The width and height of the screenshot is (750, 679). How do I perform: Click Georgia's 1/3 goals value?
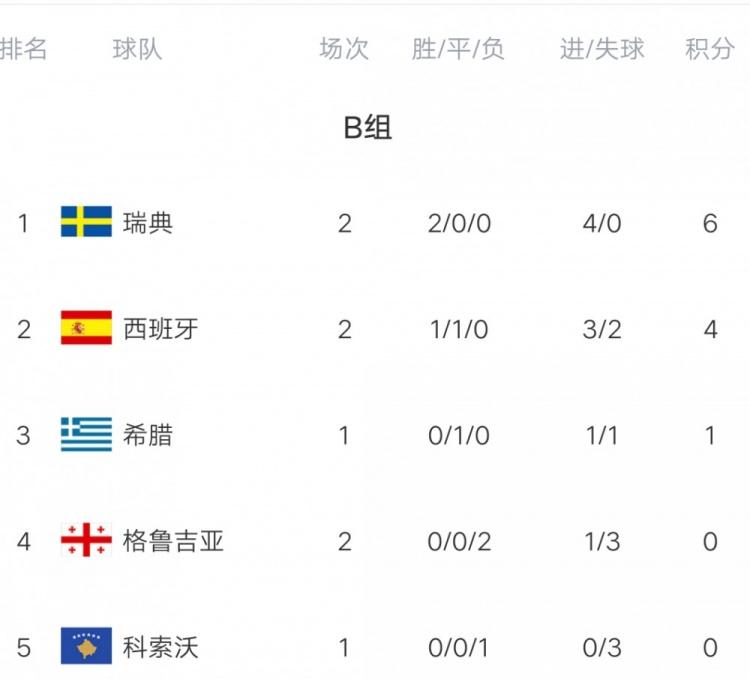tap(602, 541)
